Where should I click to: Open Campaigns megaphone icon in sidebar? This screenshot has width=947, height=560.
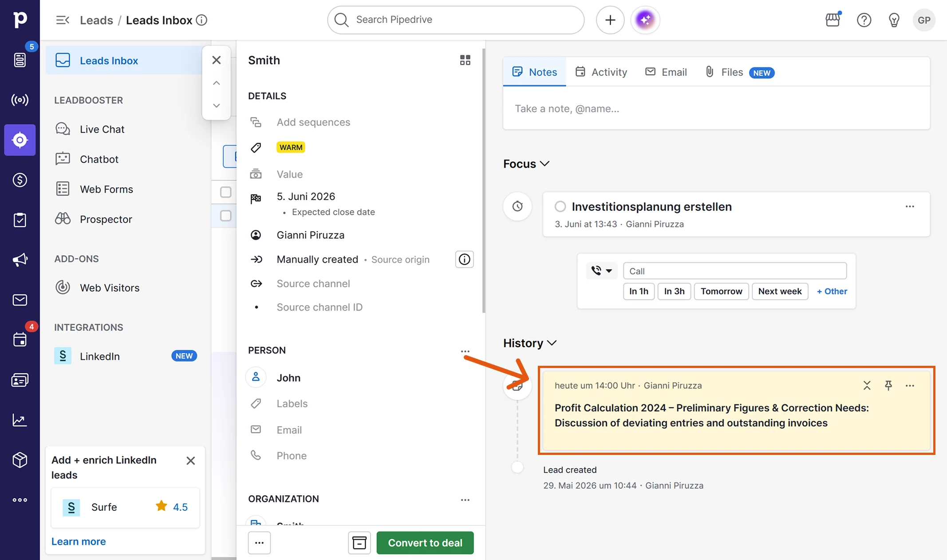click(20, 260)
